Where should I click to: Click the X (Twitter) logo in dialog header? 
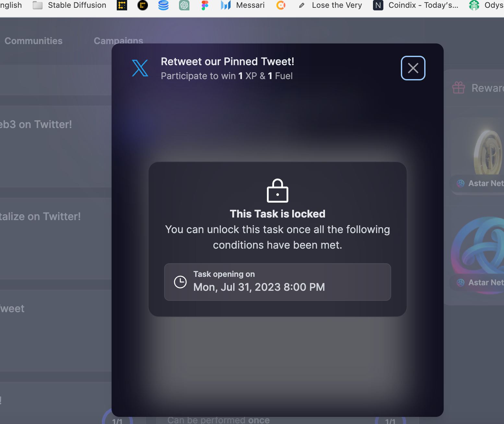click(x=140, y=68)
